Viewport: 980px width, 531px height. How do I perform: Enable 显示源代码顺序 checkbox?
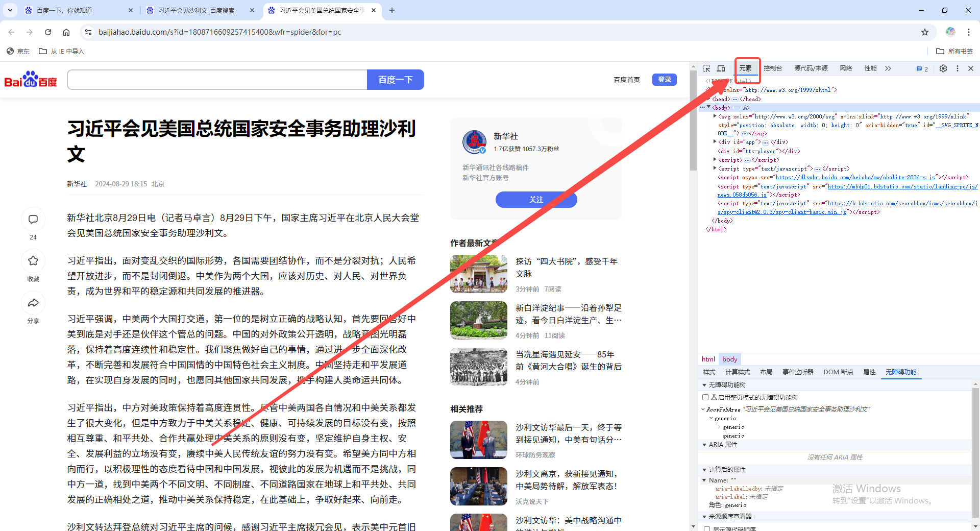pos(707,528)
